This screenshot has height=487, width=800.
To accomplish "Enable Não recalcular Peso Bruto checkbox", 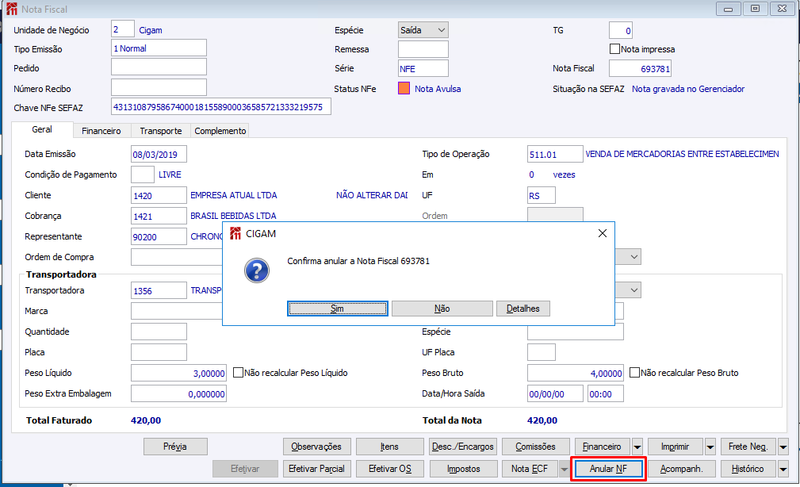I will point(634,373).
